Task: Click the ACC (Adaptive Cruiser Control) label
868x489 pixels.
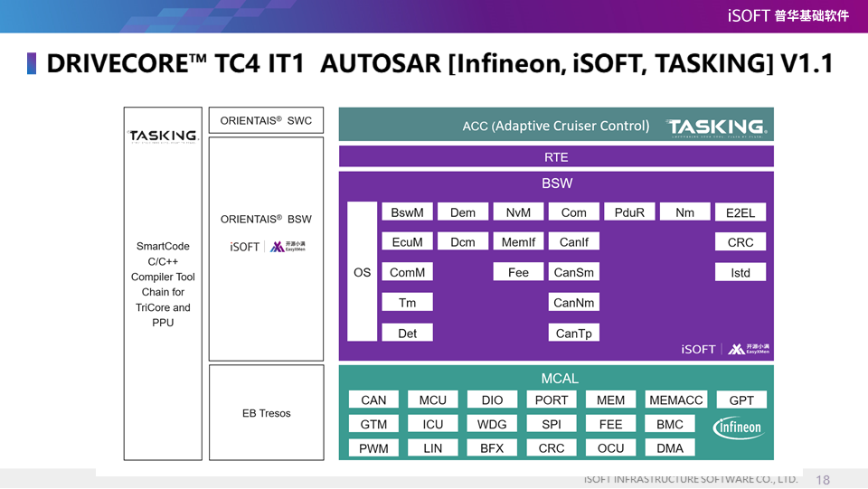Action: (556, 126)
